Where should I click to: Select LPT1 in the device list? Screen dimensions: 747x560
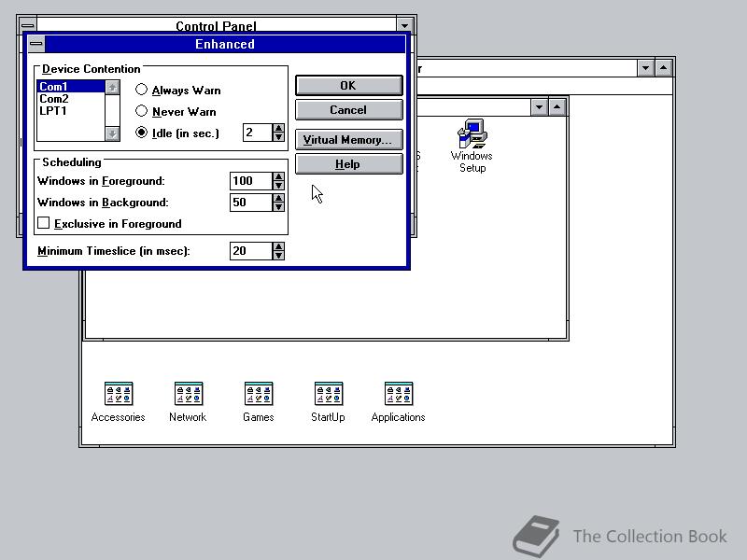click(x=71, y=110)
